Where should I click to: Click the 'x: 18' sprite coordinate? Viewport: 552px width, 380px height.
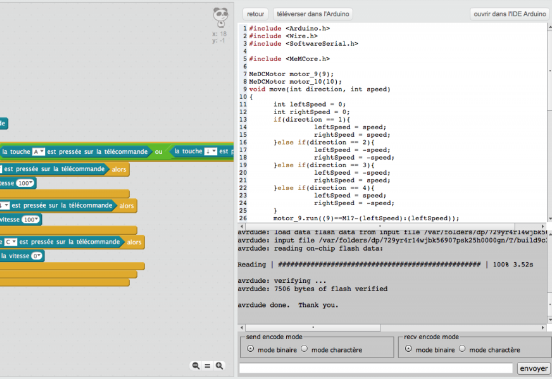[219, 34]
